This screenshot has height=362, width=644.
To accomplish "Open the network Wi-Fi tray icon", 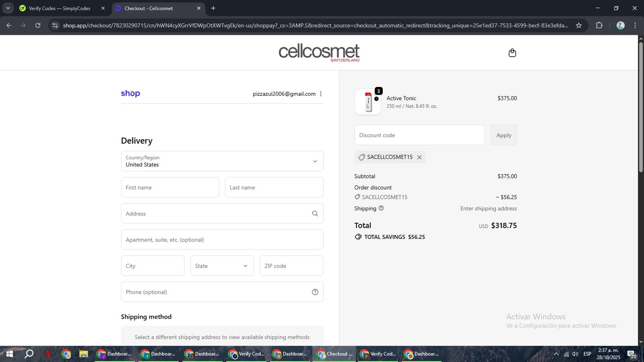I will click(x=566, y=354).
